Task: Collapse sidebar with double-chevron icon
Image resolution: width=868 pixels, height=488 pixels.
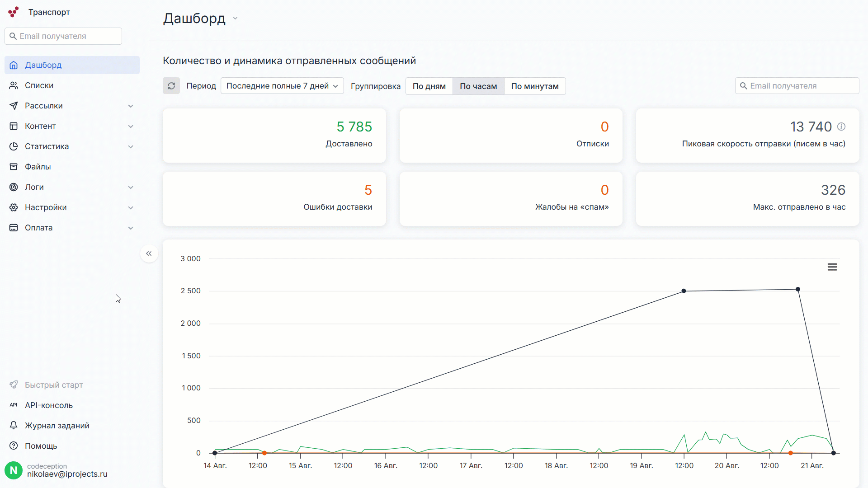Action: click(x=149, y=253)
